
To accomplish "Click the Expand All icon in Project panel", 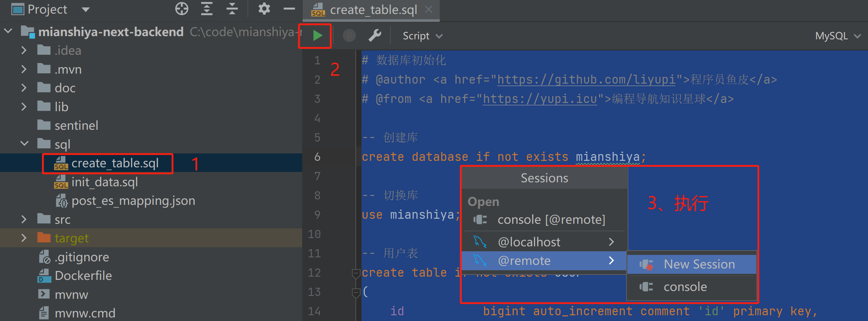I will click(207, 9).
